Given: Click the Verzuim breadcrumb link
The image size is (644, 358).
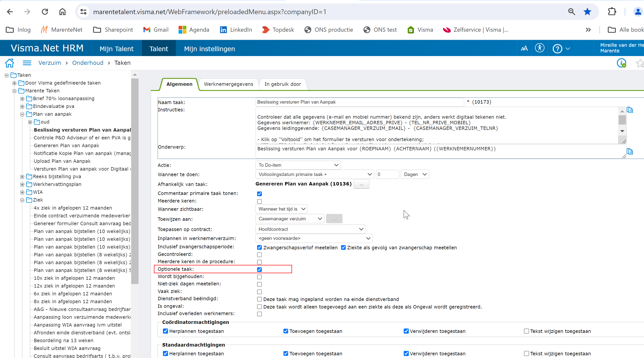Looking at the screenshot, I should [x=50, y=63].
